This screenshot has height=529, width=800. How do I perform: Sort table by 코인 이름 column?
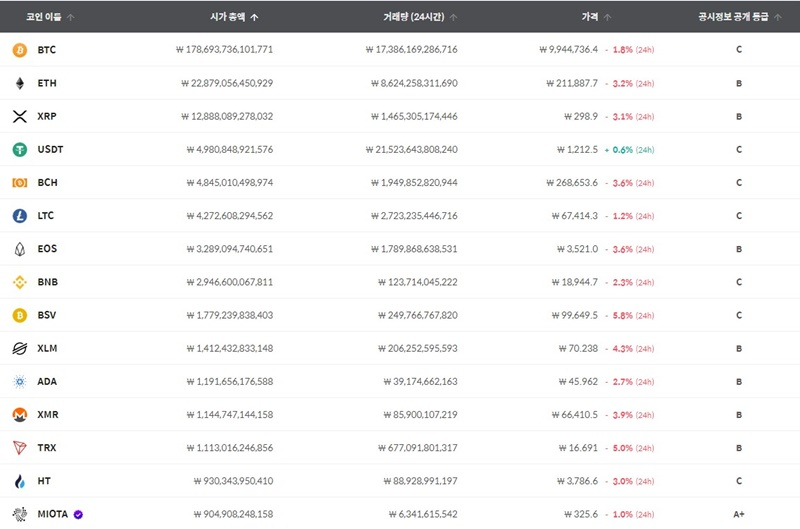[x=49, y=17]
